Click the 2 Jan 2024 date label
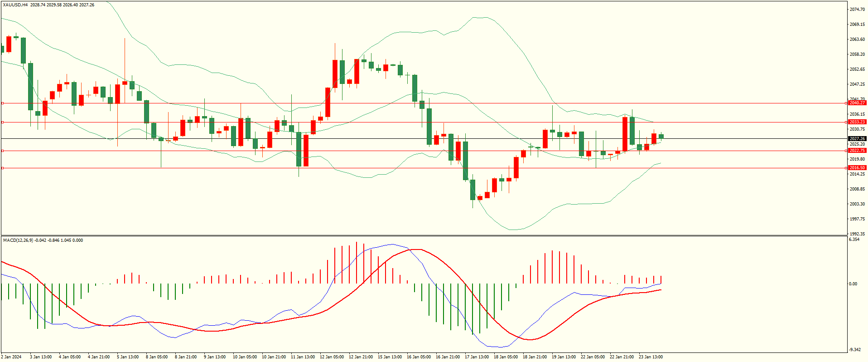This screenshot has height=362, width=868. (11, 357)
